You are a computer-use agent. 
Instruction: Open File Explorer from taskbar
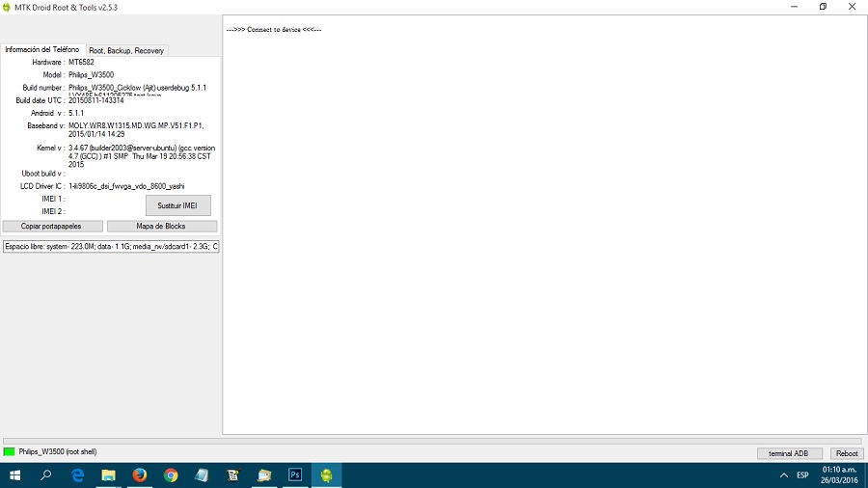point(108,475)
